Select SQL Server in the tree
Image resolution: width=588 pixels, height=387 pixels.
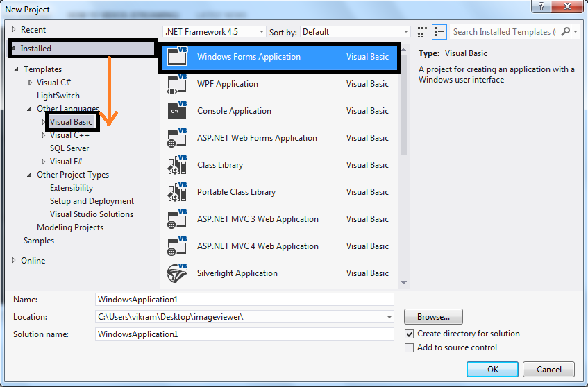[x=69, y=148]
